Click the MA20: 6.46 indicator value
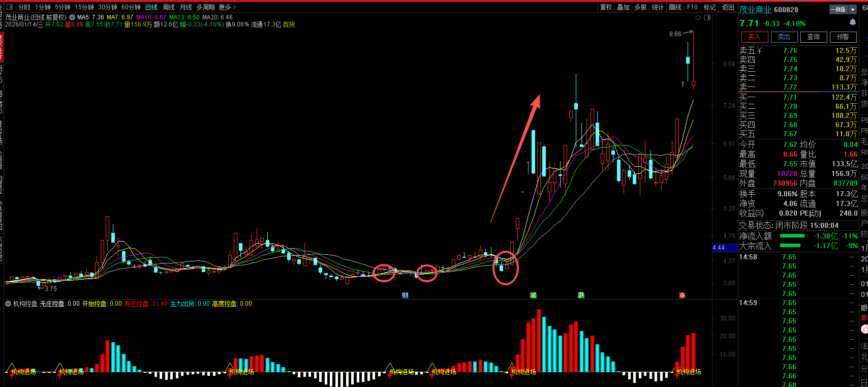Screen dimensions: 868x387 (217, 17)
